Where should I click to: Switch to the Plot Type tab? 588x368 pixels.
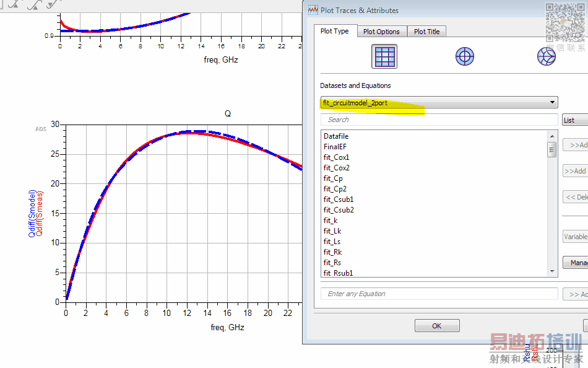tap(334, 31)
